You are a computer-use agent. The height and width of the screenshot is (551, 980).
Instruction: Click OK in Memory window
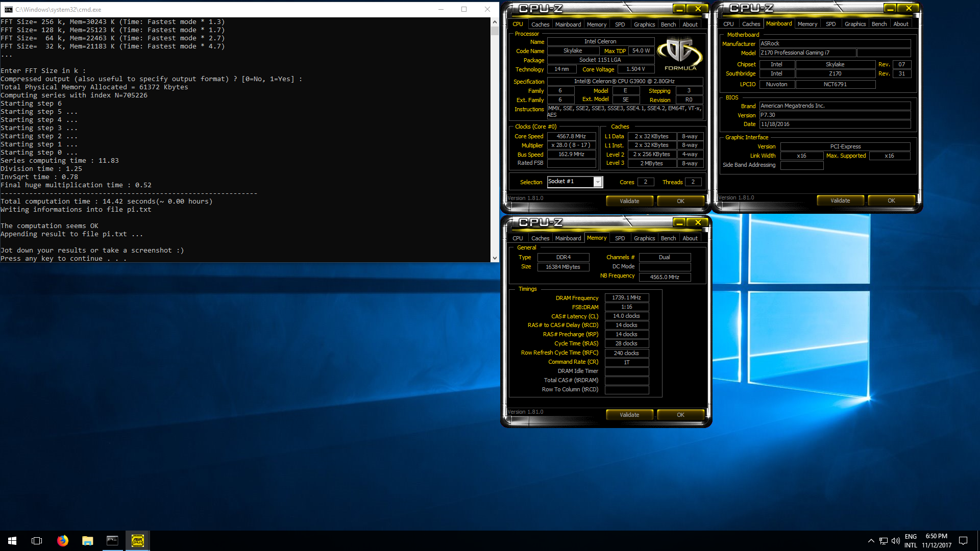pyautogui.click(x=680, y=415)
